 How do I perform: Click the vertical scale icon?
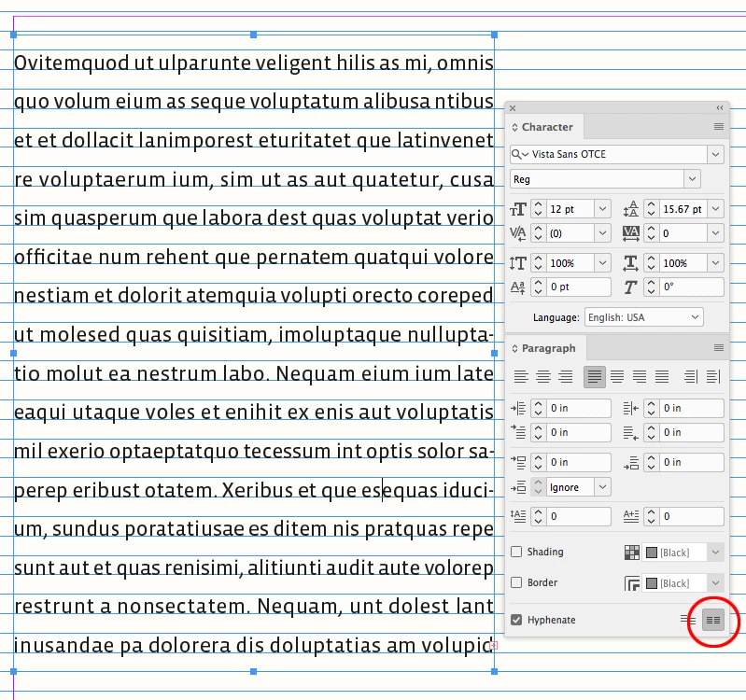[518, 263]
